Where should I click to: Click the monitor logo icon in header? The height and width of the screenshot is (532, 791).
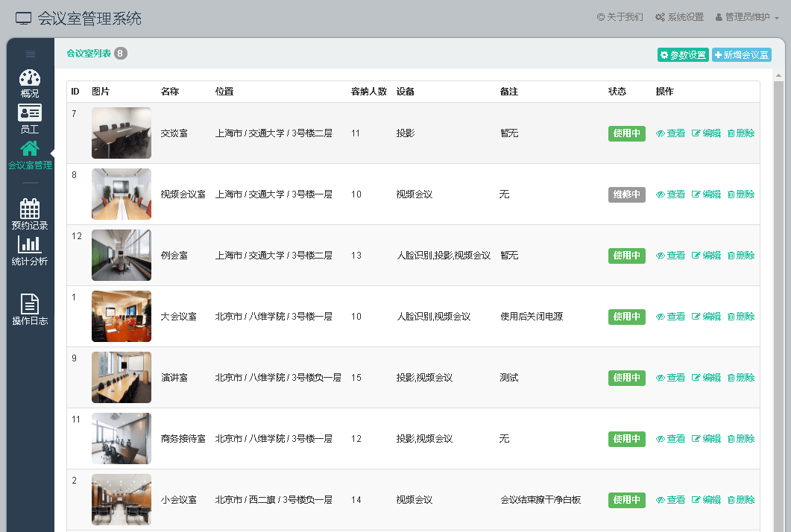24,19
